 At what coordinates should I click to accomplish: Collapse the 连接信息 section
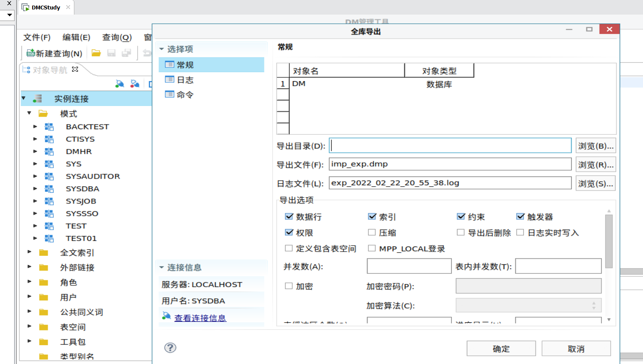162,267
